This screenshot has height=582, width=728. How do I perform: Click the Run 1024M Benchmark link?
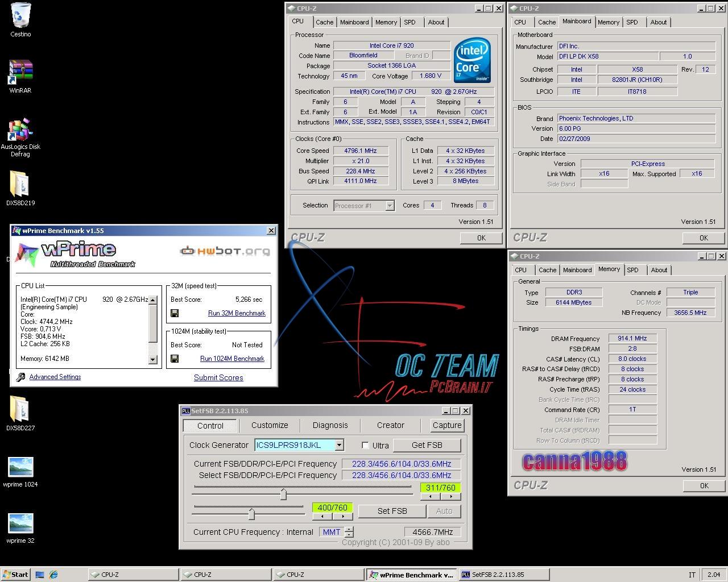[232, 359]
